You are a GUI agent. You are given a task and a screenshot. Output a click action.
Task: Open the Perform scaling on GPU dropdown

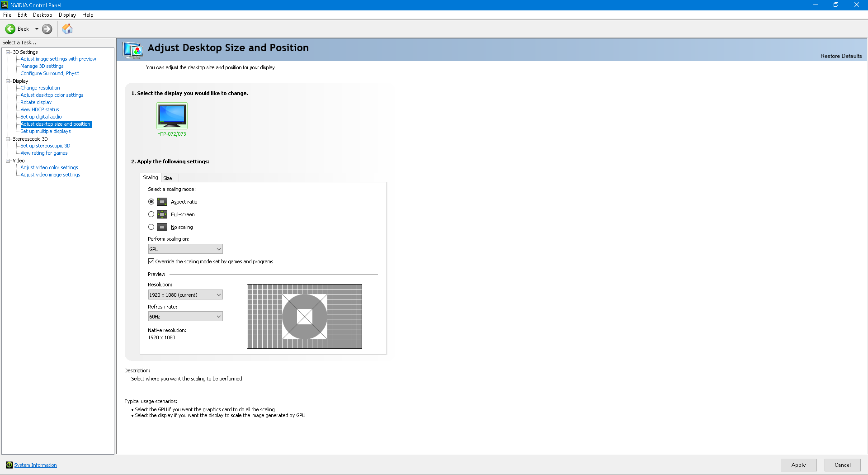pyautogui.click(x=185, y=249)
